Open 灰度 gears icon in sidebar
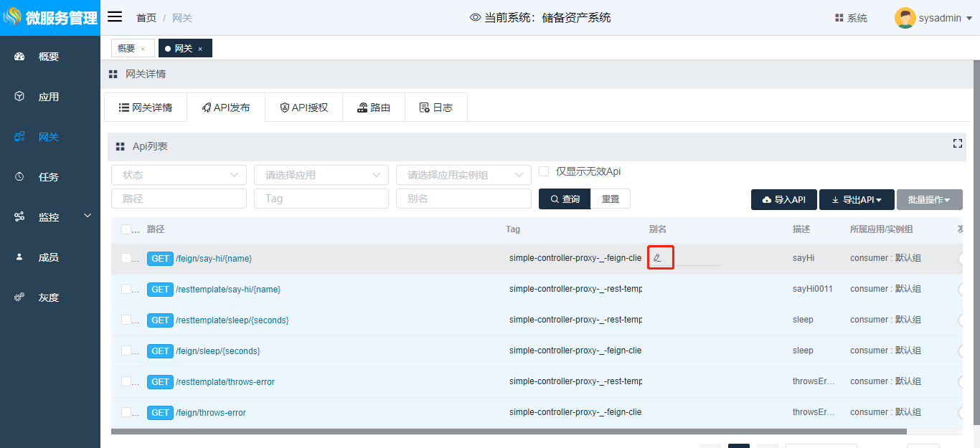This screenshot has width=980, height=448. click(19, 297)
